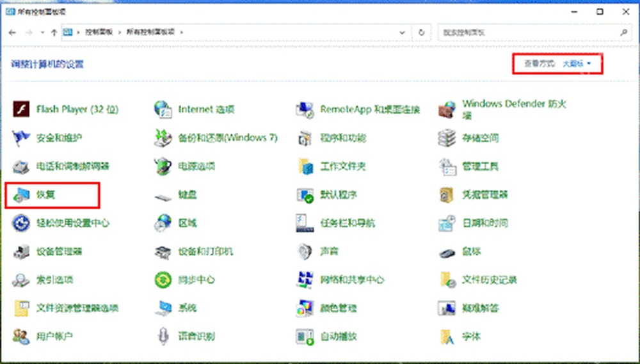Click the 设备和打印机 printer icon
640x364 pixels.
tap(163, 251)
